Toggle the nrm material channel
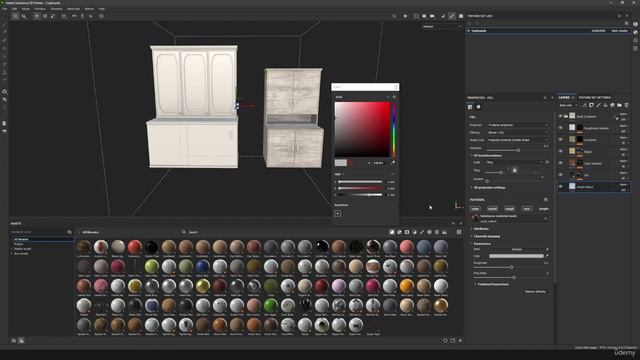Image resolution: width=640 pixels, height=360 pixels. pyautogui.click(x=527, y=209)
